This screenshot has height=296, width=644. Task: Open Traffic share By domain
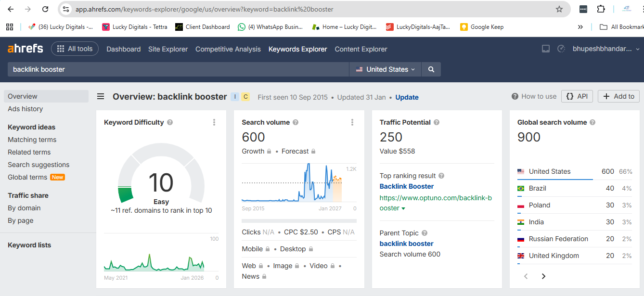coord(24,208)
